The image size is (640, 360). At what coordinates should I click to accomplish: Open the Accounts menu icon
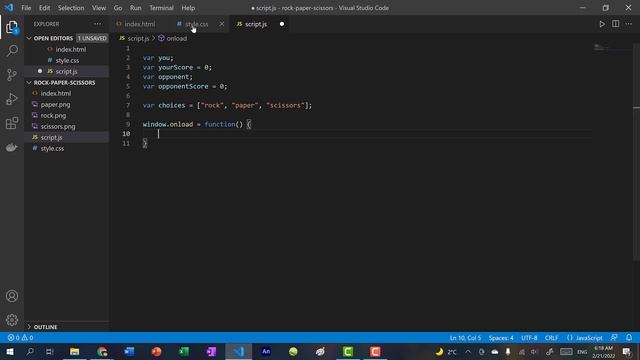(12, 296)
